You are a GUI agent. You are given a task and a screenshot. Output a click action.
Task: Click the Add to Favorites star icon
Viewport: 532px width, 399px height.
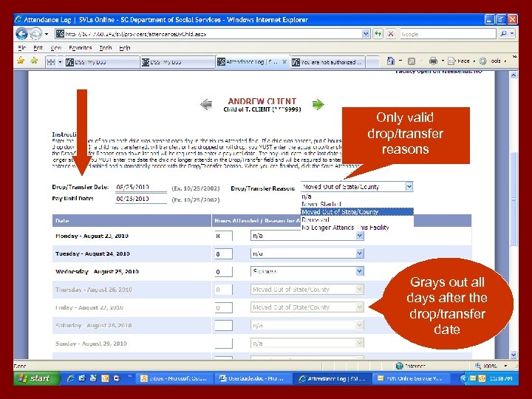pos(34,61)
